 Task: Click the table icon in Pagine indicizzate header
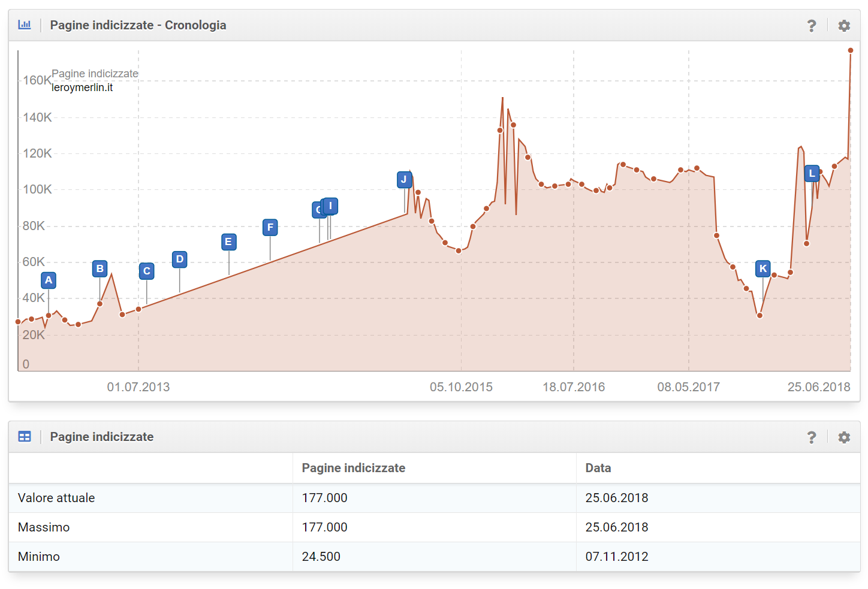pos(25,437)
